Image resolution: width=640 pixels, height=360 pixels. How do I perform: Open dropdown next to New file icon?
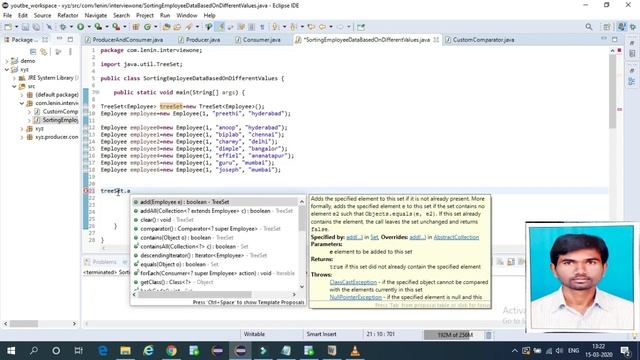(16, 27)
